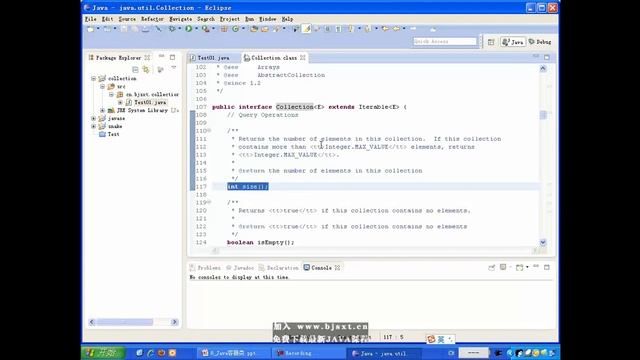Select the Test project in Package Explorer

113,134
